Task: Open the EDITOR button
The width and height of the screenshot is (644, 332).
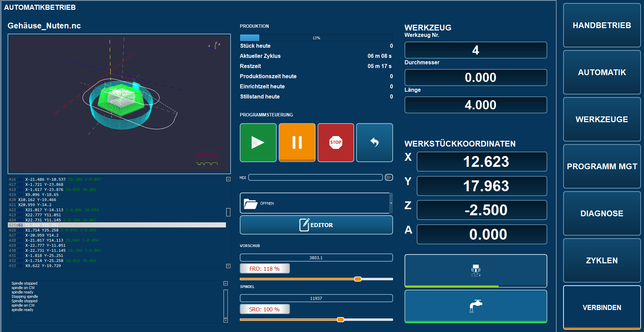Action: pos(316,225)
